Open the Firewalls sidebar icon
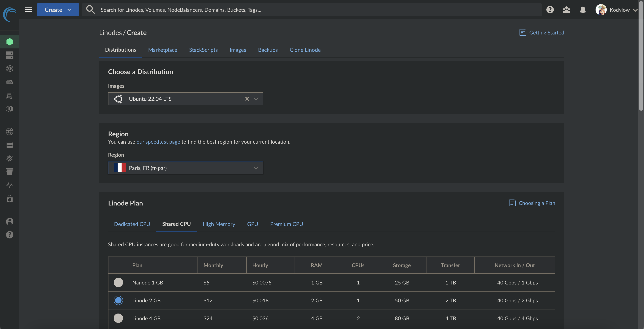Image resolution: width=644 pixels, height=329 pixels. click(10, 82)
